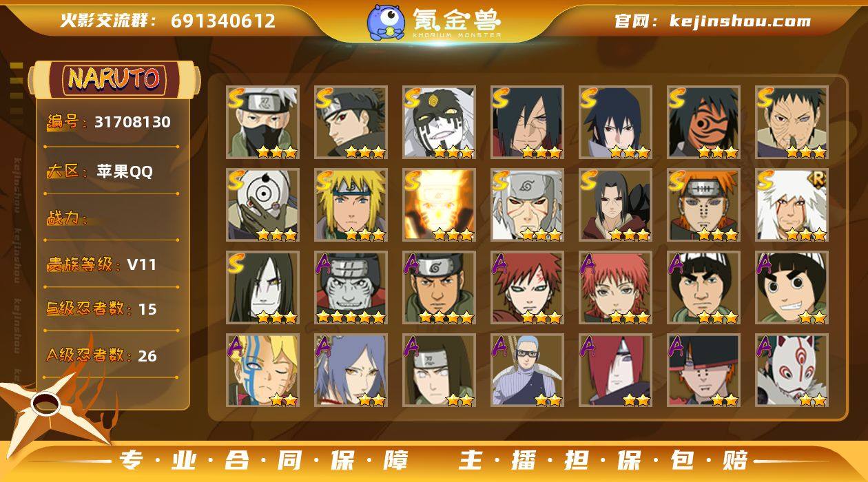The image size is (868, 482).
Task: Click the S-rank ninja count row
Action: click(x=111, y=309)
